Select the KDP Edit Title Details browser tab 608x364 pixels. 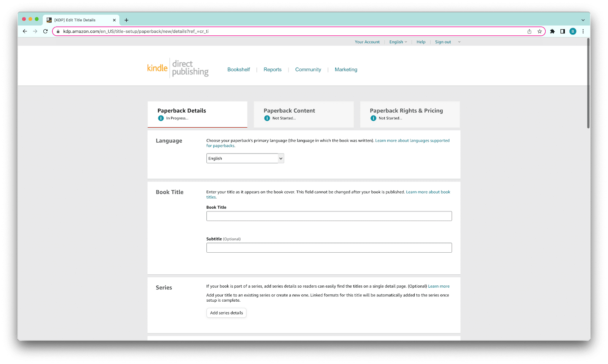(x=81, y=20)
